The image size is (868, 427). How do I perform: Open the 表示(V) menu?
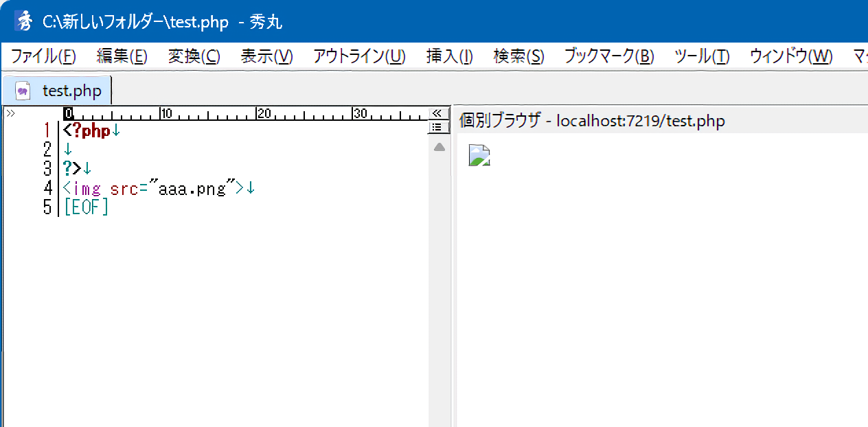pos(266,56)
